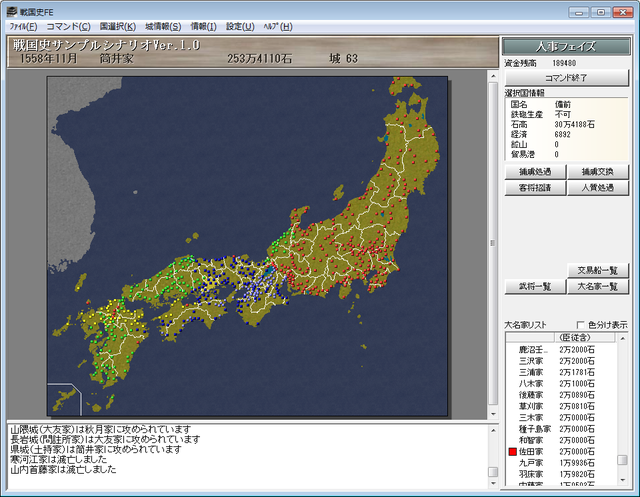Click the 捕虜交換 button
640x497 pixels.
[x=598, y=172]
